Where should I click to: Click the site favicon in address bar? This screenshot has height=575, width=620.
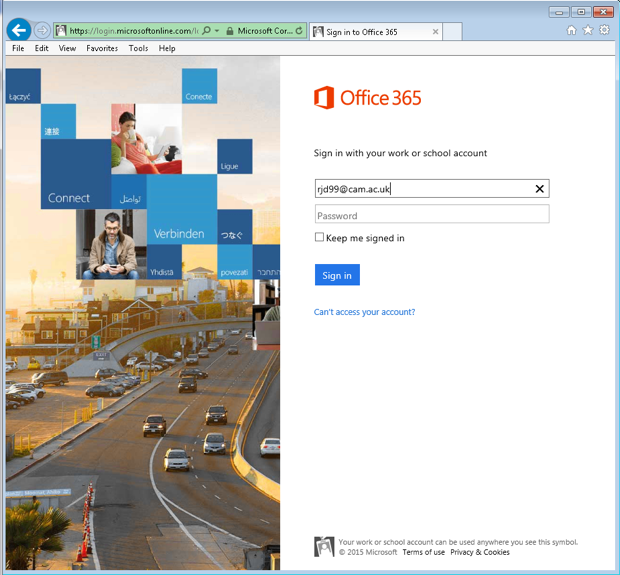60,30
